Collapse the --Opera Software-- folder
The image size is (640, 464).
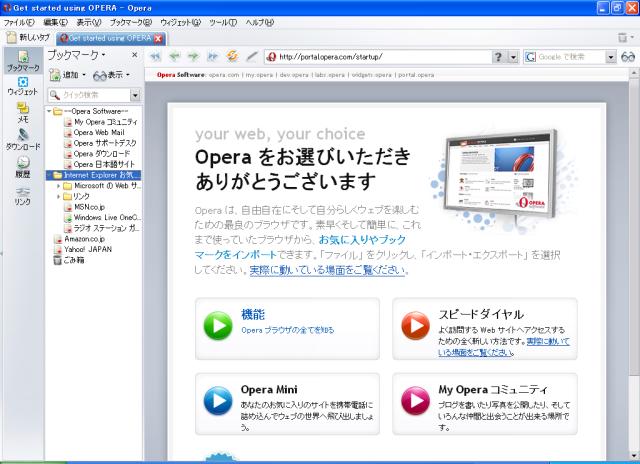click(49, 111)
